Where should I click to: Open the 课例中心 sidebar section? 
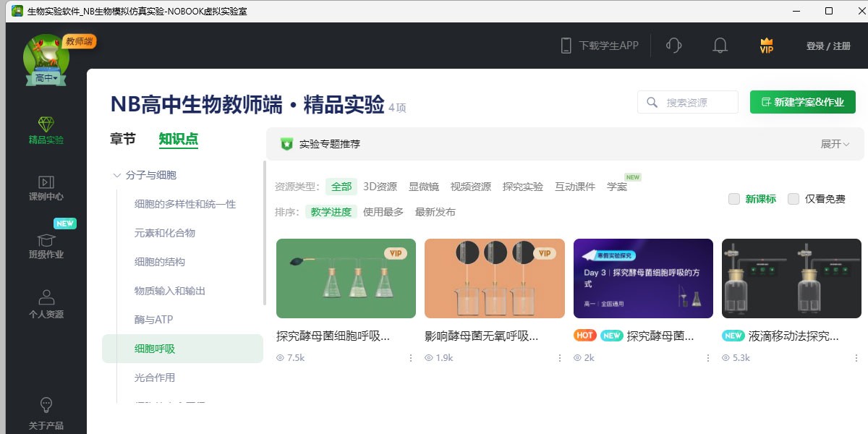46,188
